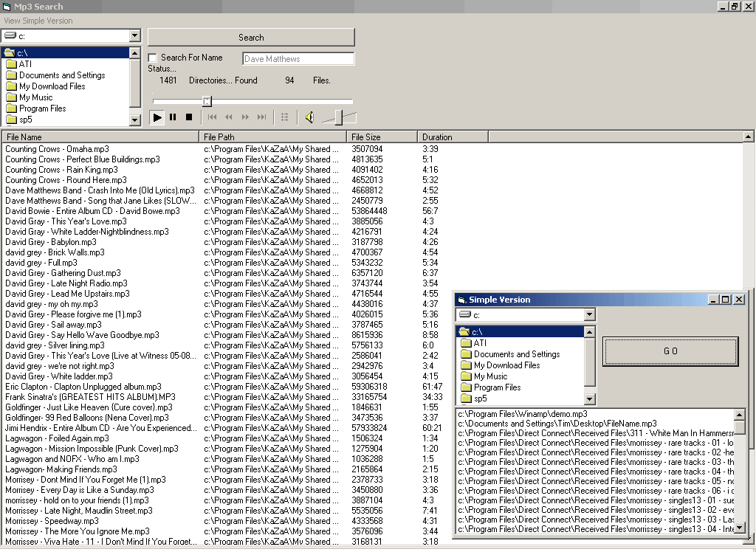Select Counting Crows - Rain King.mp3

coord(62,170)
